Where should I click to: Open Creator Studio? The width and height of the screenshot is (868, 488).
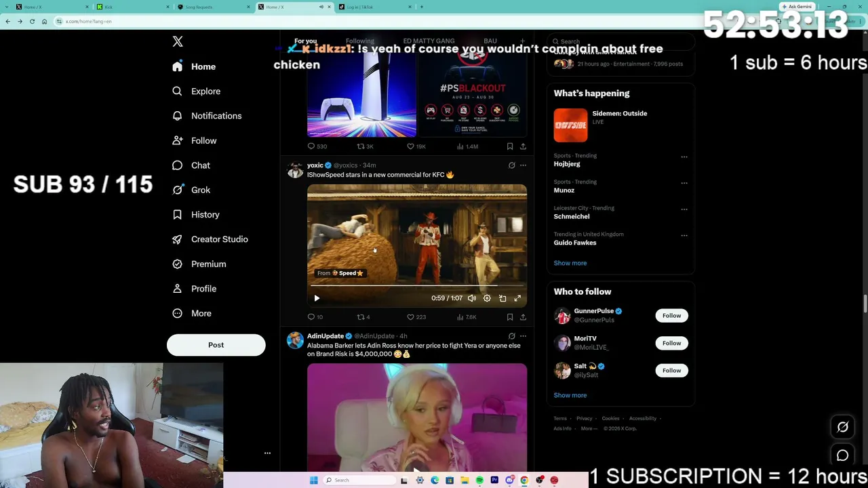[x=210, y=239]
